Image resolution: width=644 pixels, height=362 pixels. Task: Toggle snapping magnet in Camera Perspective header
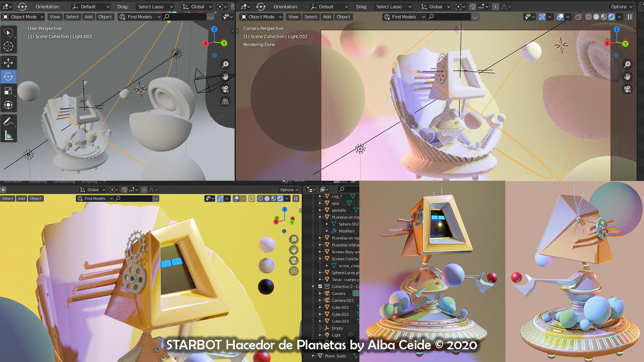(472, 7)
